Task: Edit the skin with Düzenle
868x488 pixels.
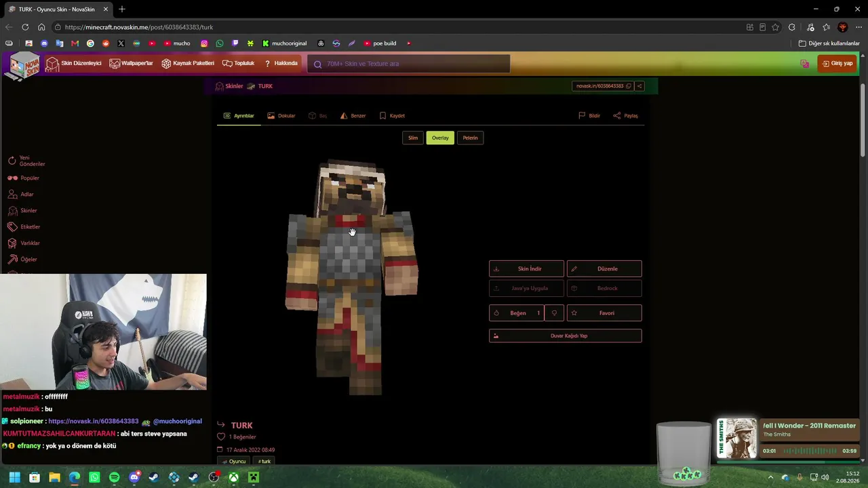Action: point(604,268)
